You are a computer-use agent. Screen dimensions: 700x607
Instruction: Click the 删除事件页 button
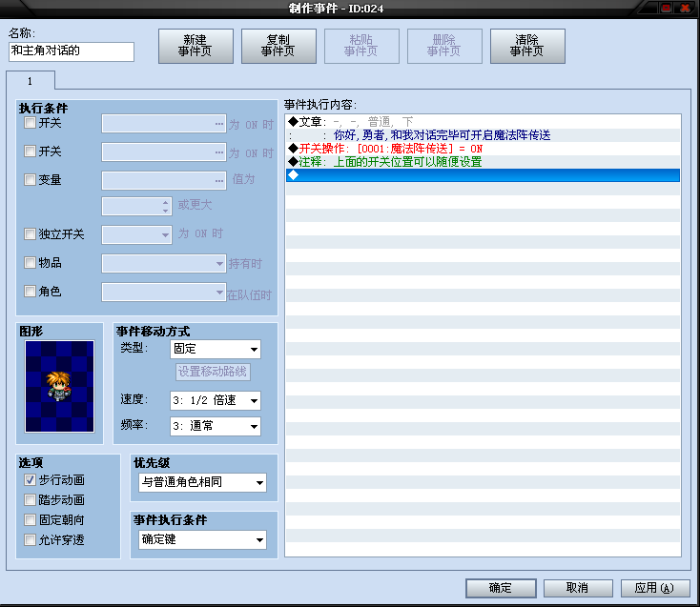coord(444,46)
